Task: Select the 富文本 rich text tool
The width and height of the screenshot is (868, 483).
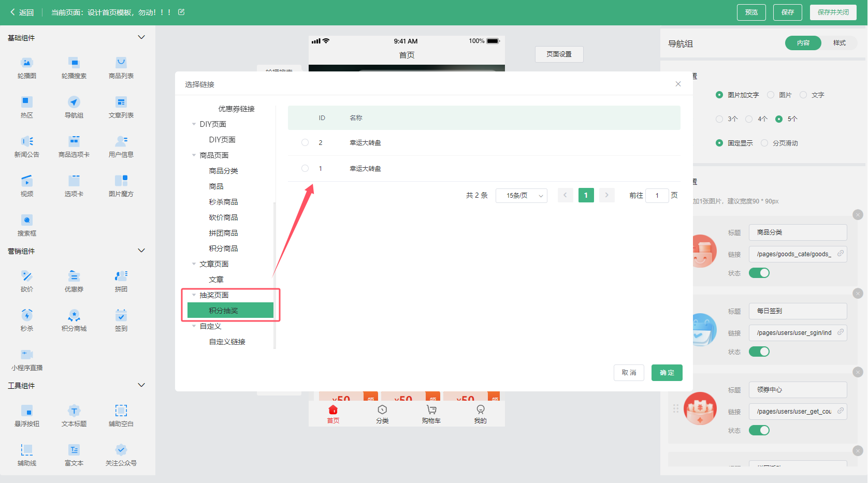Action: 74,455
